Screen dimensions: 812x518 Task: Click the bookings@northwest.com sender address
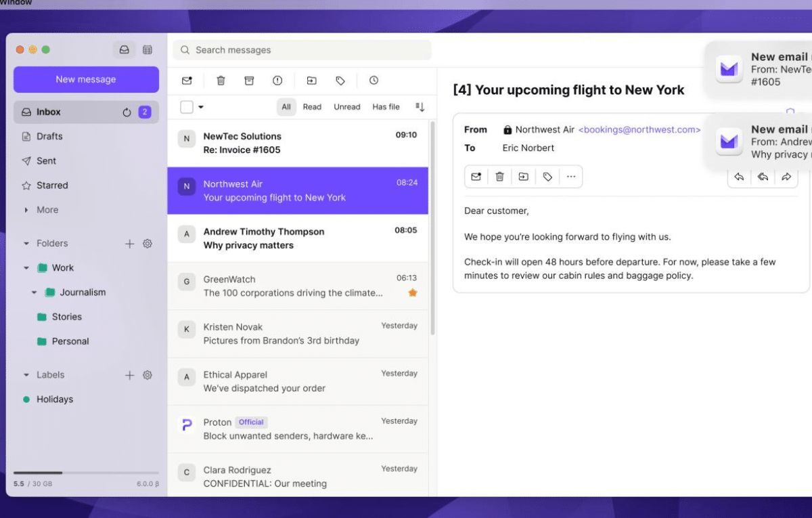point(639,129)
